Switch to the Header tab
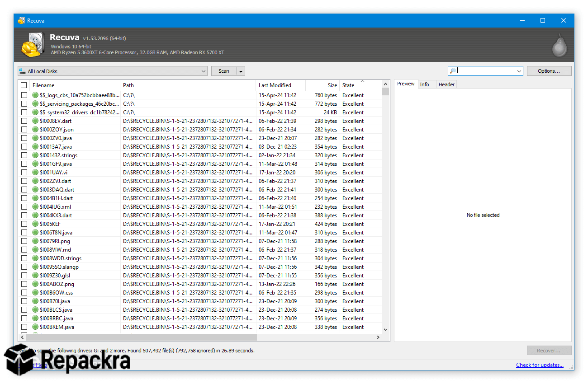 coord(446,84)
